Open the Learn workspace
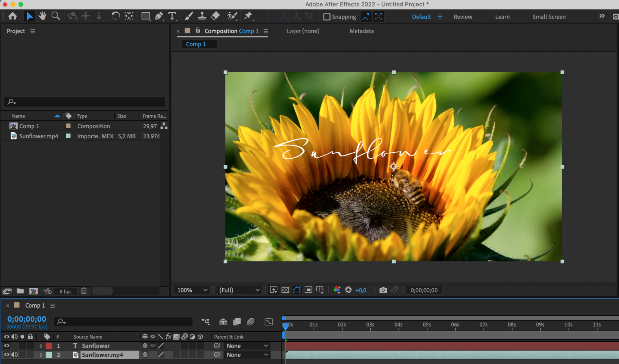 (x=502, y=17)
